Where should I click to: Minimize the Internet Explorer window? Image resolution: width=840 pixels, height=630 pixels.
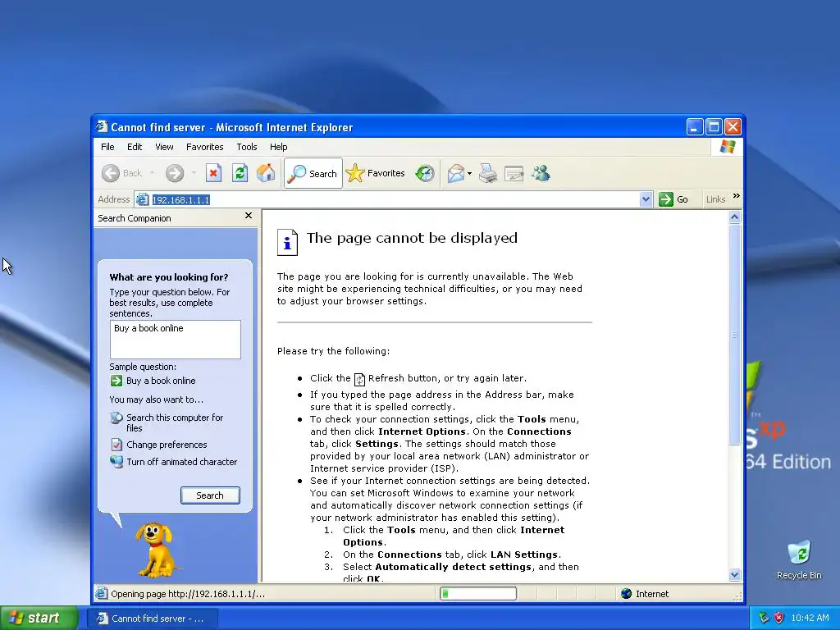point(695,127)
